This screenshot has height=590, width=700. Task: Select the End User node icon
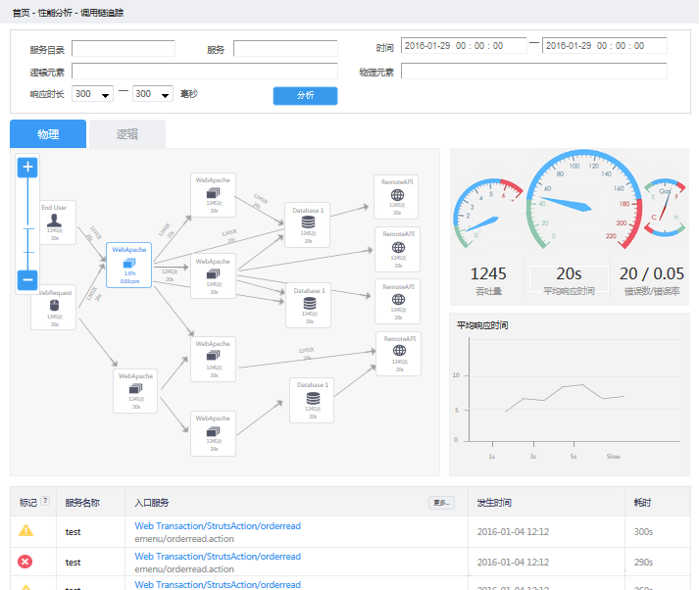click(x=55, y=221)
